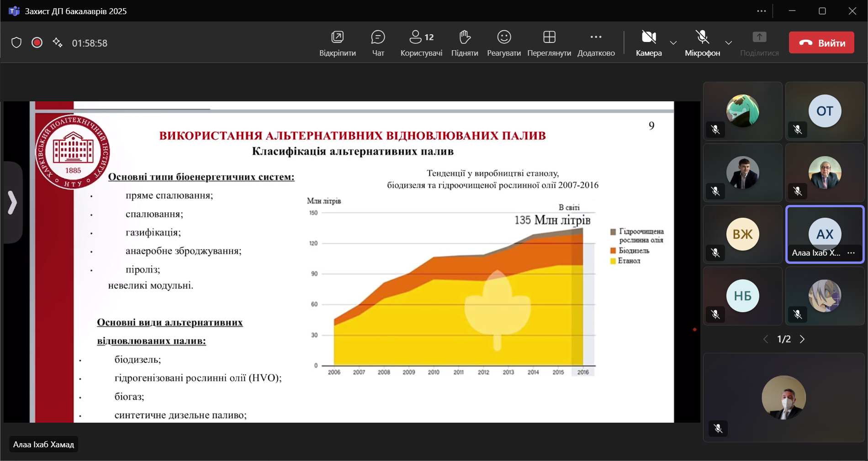Open title bar more options ellipsis

[761, 11]
